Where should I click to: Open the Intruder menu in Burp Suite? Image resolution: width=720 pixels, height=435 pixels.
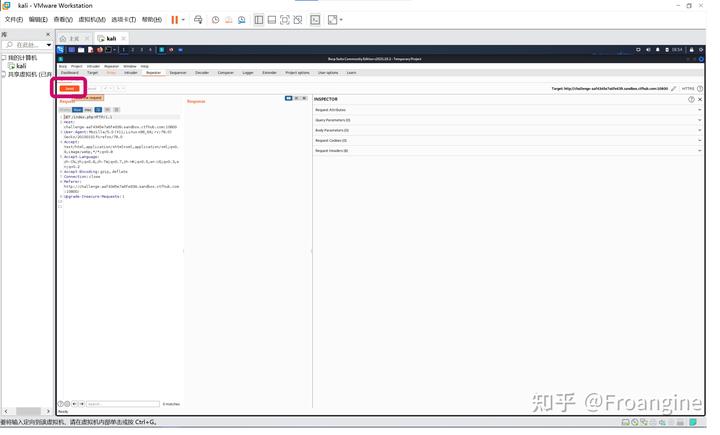[x=93, y=66]
